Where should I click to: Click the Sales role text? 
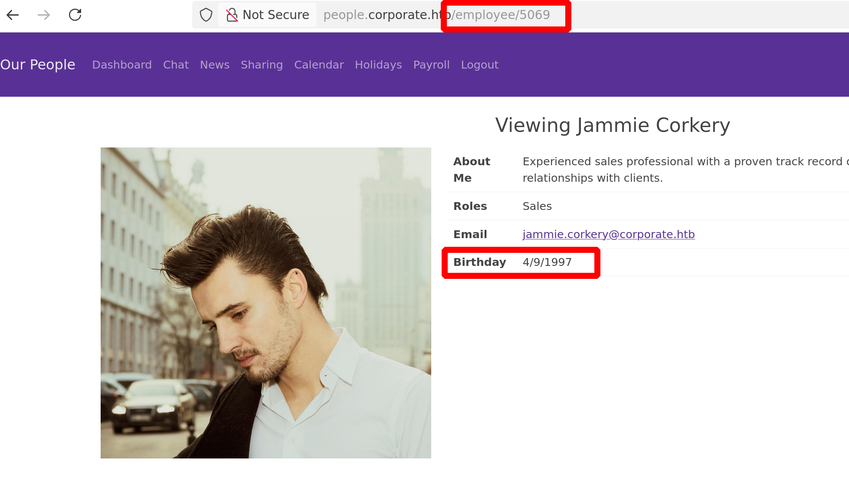[537, 206]
